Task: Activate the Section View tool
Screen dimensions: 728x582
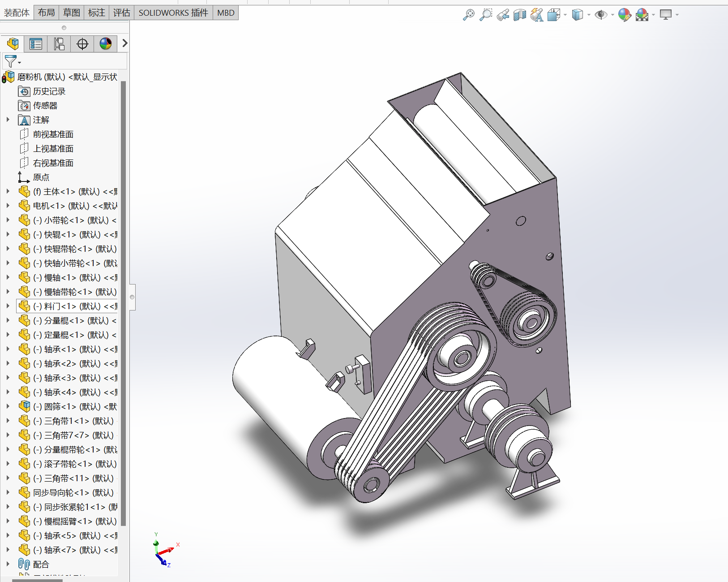Action: coord(519,15)
